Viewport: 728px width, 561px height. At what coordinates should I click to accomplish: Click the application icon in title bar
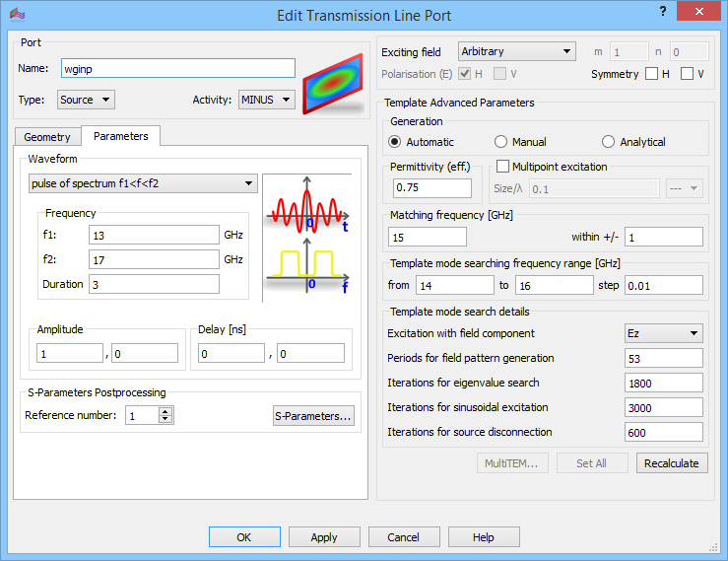[x=17, y=15]
